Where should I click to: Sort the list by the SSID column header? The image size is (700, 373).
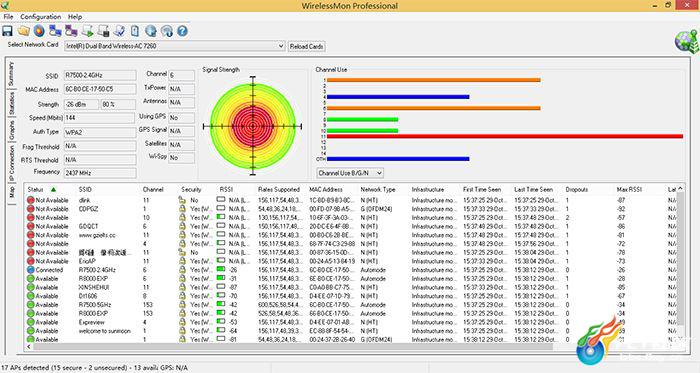click(85, 190)
